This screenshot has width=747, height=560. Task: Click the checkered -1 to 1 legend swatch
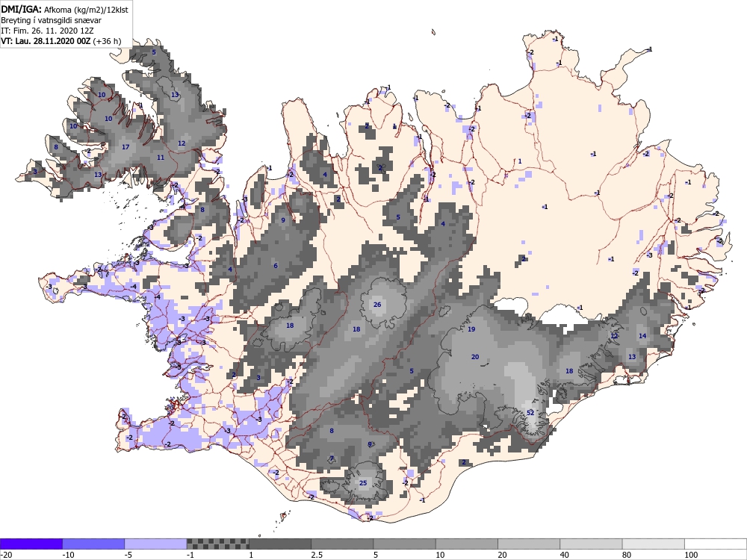(x=217, y=544)
